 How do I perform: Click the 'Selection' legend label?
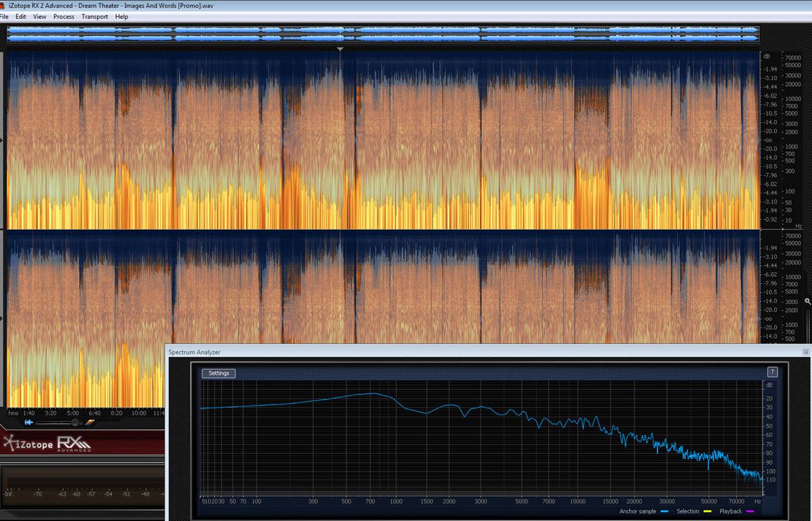click(688, 512)
